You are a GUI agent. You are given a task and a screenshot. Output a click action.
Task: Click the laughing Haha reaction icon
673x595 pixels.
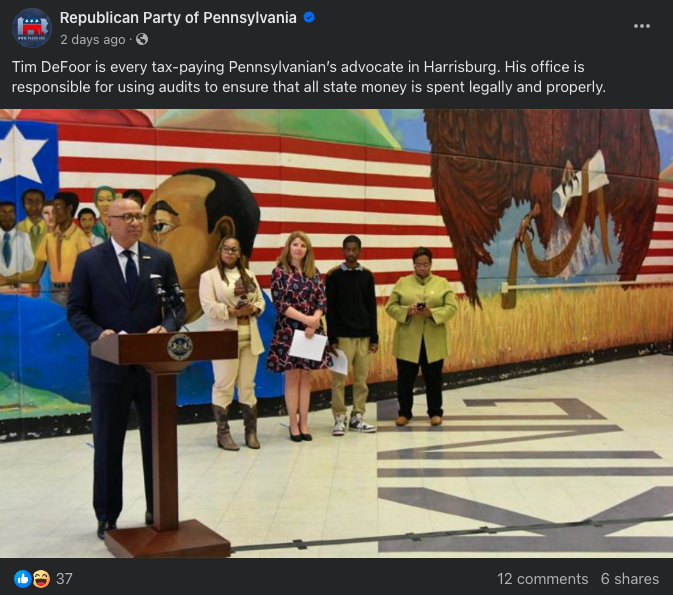(x=41, y=579)
